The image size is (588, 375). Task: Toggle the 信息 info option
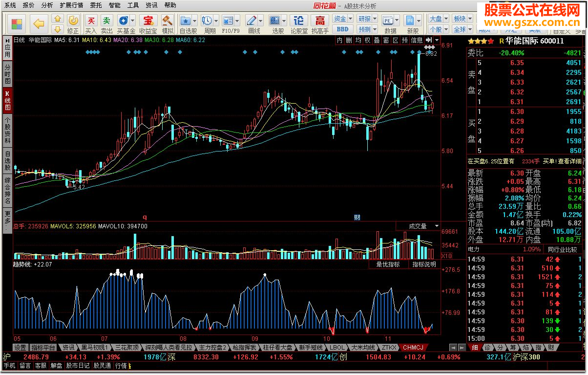coord(417,40)
